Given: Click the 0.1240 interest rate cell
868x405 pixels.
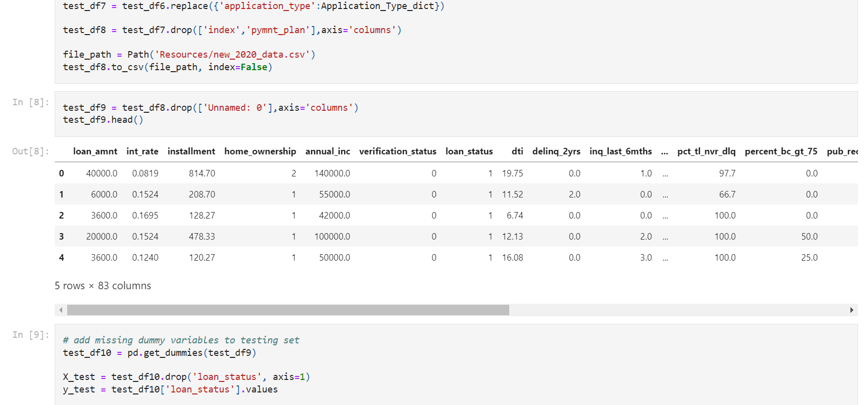Looking at the screenshot, I should [x=146, y=258].
